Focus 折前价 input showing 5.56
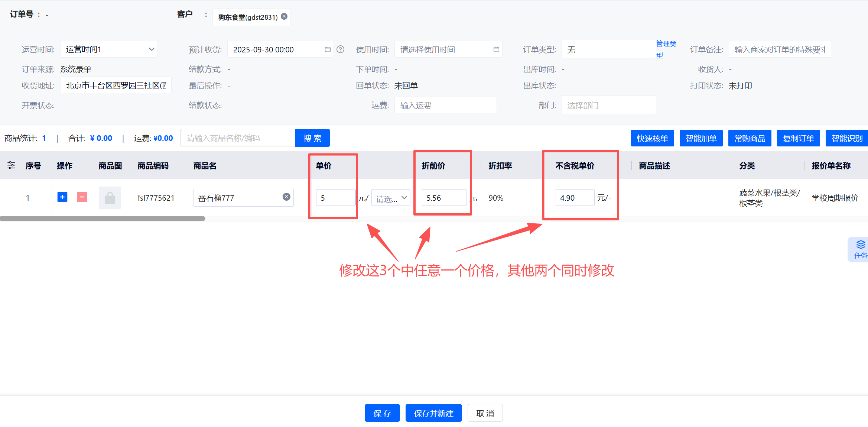This screenshot has width=868, height=427. tap(443, 198)
